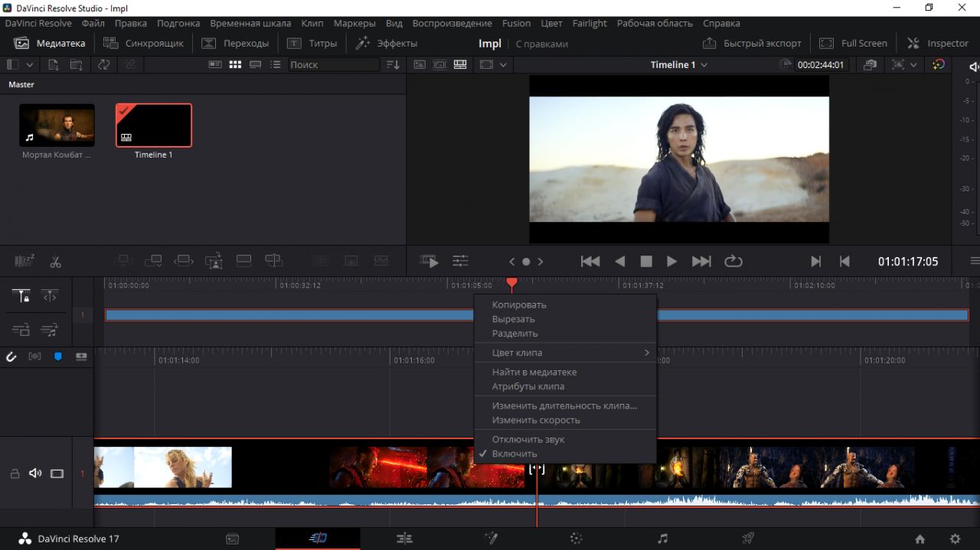Viewport: 980px width, 550px height.
Task: Open the Переходы panel button
Action: click(235, 43)
